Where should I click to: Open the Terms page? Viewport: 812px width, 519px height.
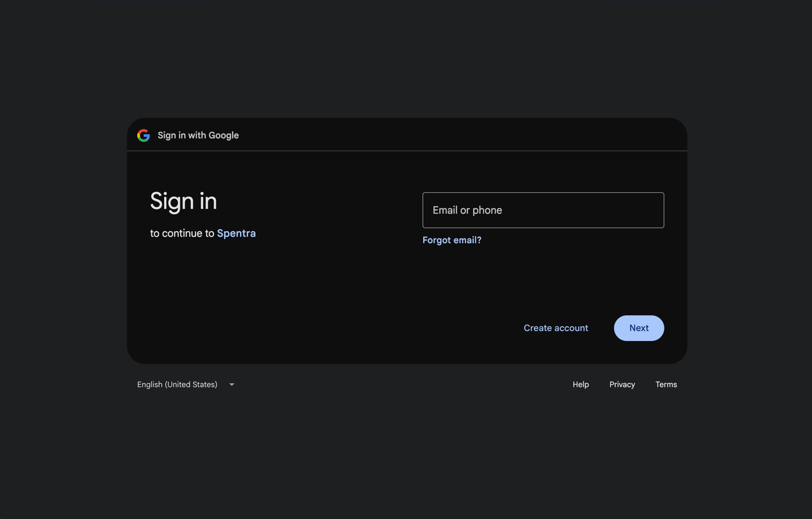pyautogui.click(x=666, y=384)
